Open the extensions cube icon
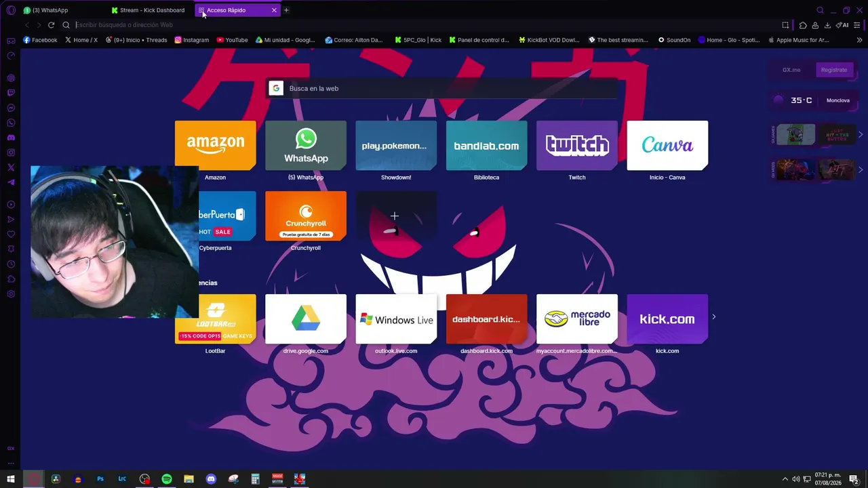868x488 pixels. (803, 25)
